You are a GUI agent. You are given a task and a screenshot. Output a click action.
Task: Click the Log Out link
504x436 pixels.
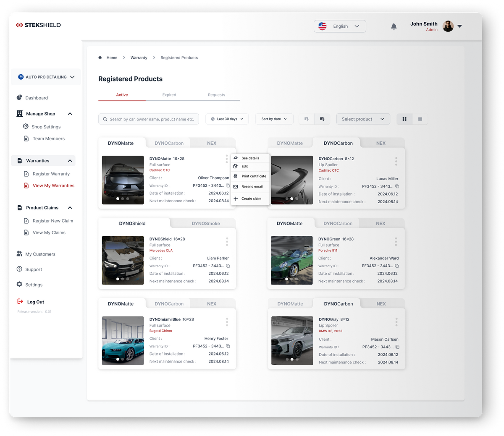point(35,302)
